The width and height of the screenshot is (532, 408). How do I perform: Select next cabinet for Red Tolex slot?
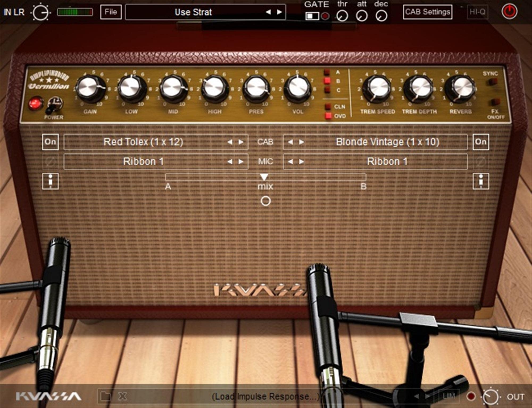click(x=241, y=142)
